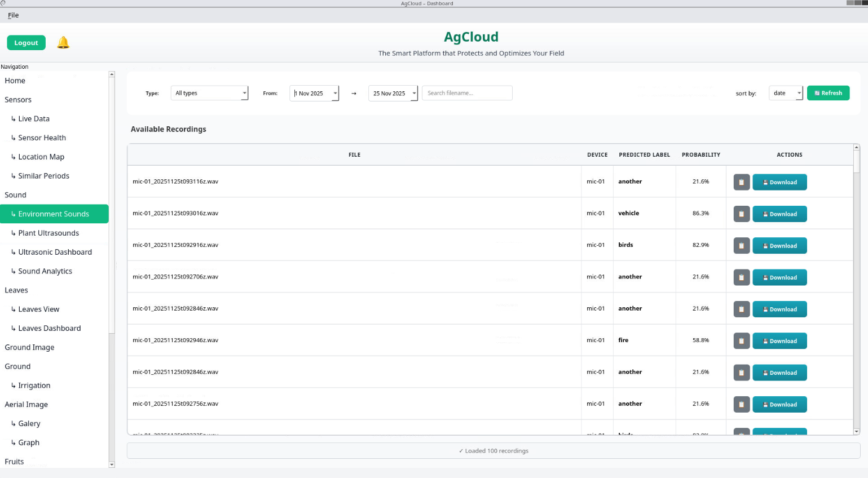Download the fire recording at 58.8%
Viewport: 868px width, 478px height.
[779, 341]
